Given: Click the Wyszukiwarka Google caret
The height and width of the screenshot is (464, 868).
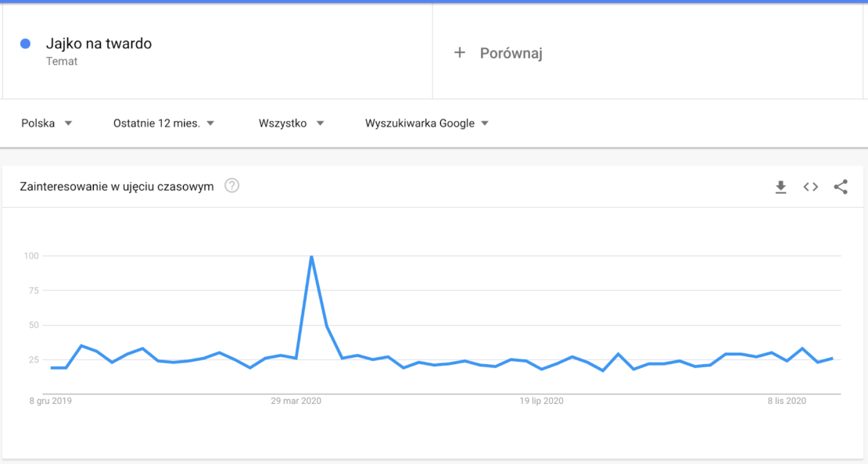Looking at the screenshot, I should pyautogui.click(x=485, y=123).
